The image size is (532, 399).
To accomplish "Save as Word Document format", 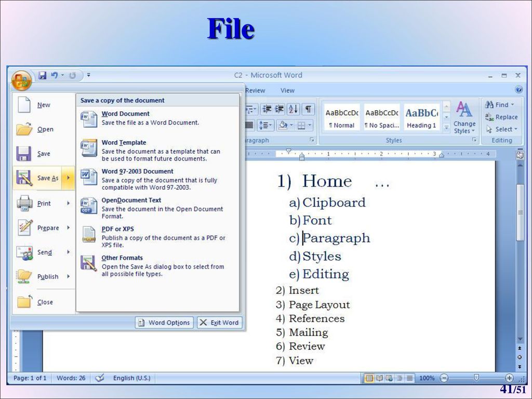I will 157,118.
